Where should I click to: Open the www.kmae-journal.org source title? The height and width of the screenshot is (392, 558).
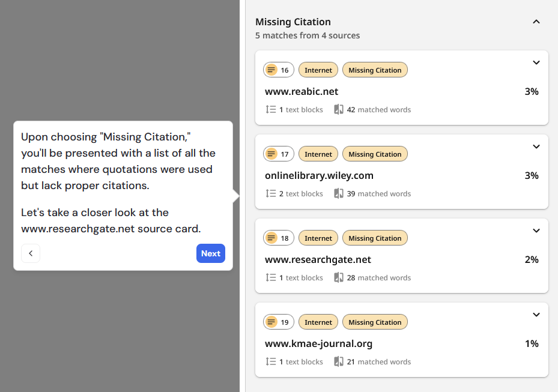pos(318,344)
